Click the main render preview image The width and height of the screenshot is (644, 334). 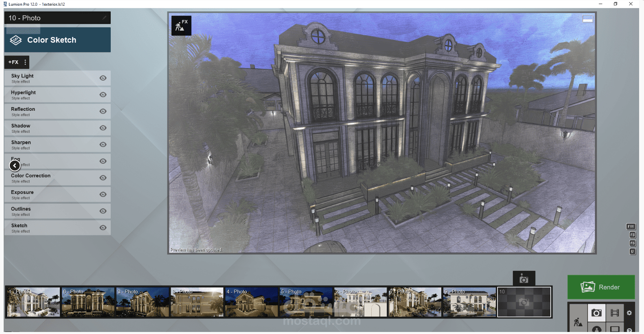point(382,133)
